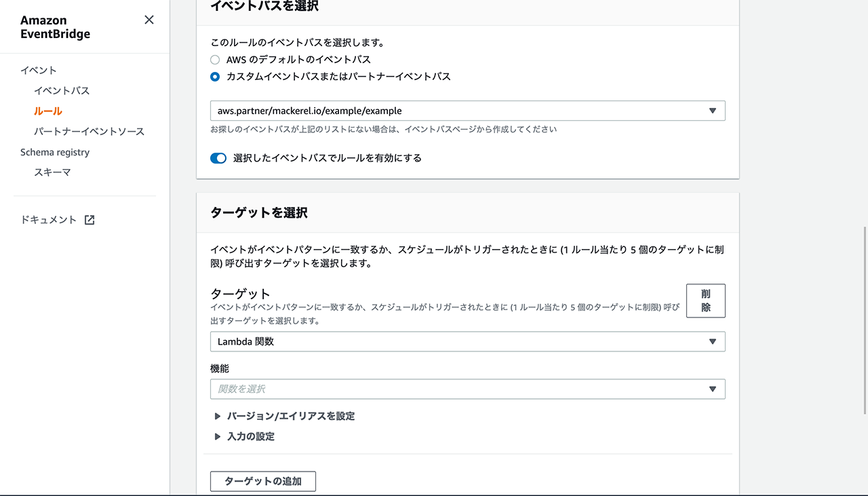Select カスタムイベントバスまたはパートナーイベントバス radio button

coord(215,77)
